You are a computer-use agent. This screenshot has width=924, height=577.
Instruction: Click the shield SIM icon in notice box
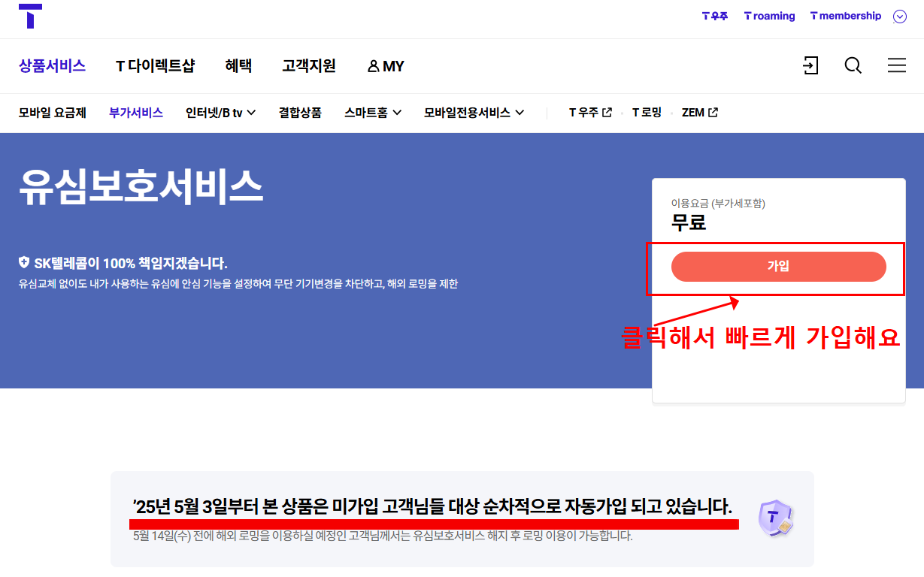click(776, 518)
